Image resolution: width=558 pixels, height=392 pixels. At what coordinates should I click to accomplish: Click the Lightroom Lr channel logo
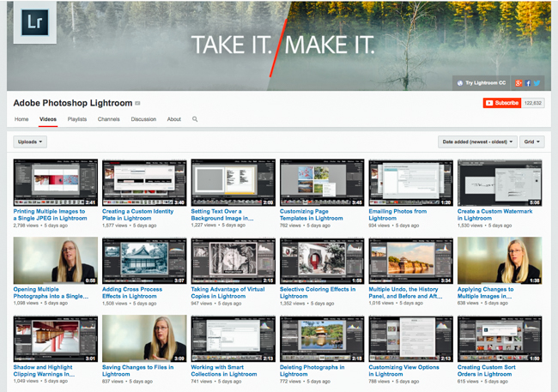click(x=35, y=22)
